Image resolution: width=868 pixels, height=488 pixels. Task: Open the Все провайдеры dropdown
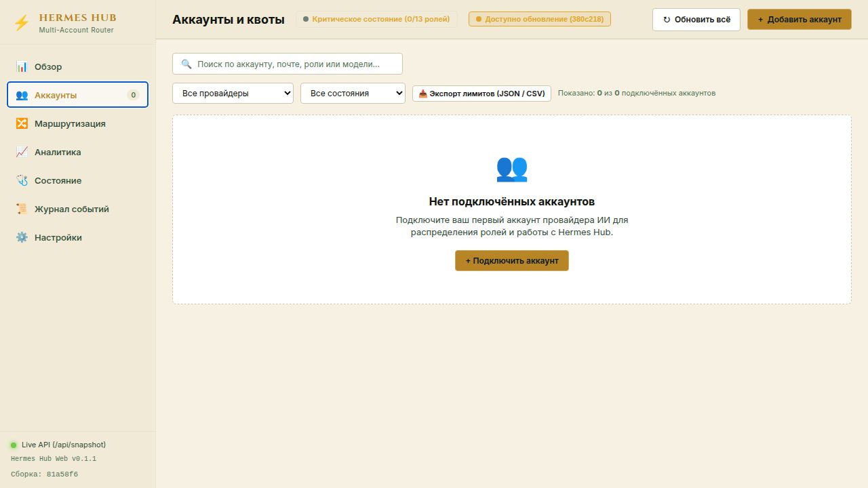pyautogui.click(x=233, y=93)
